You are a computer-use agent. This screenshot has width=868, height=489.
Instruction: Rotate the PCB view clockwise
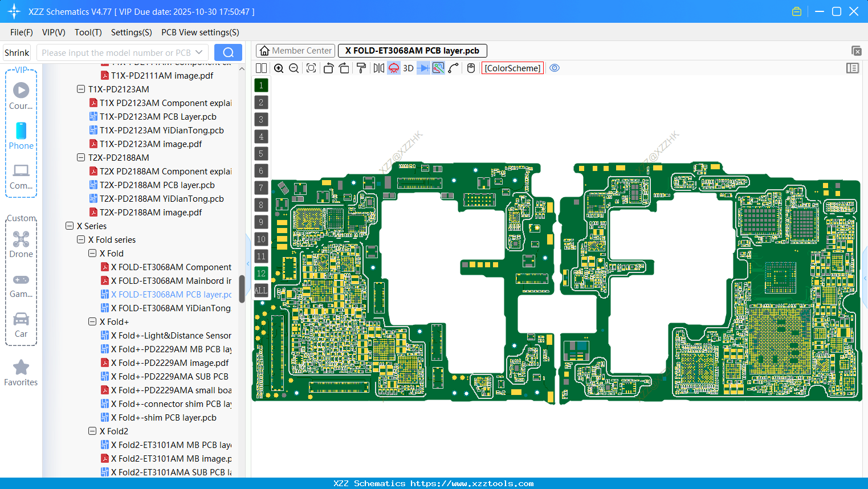[344, 68]
